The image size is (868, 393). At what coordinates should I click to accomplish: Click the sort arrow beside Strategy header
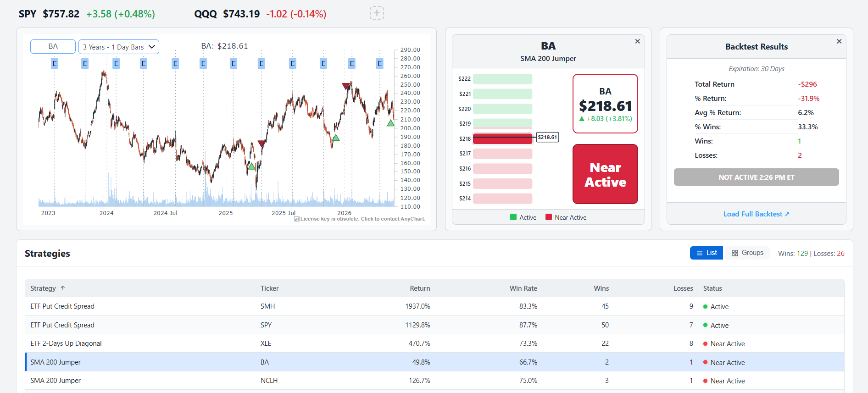point(63,288)
